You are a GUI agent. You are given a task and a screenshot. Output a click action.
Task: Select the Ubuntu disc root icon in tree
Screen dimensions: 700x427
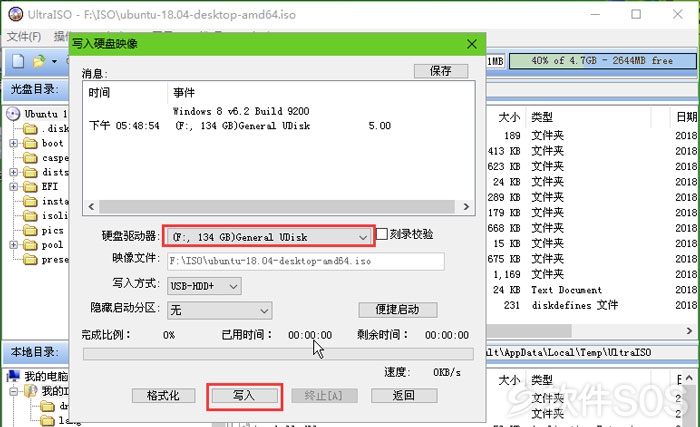pos(13,114)
